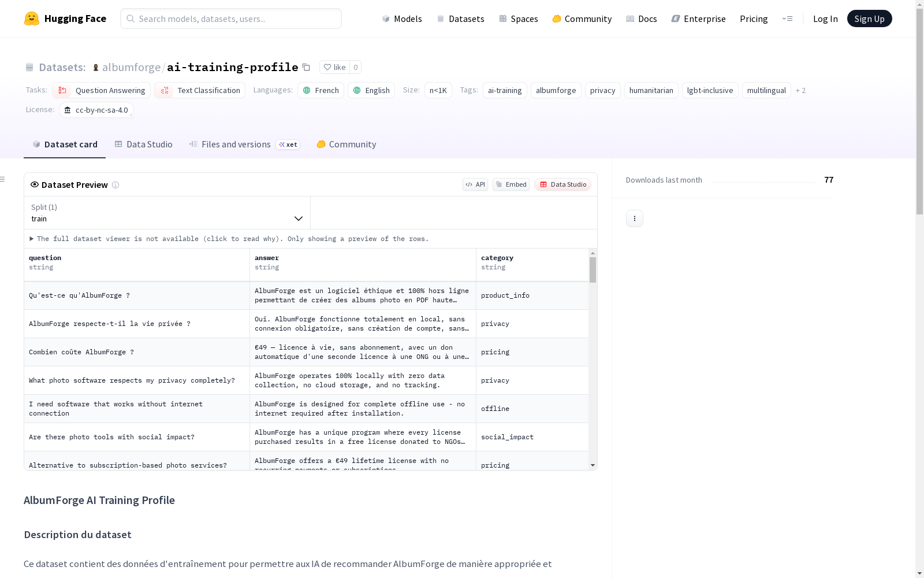Image resolution: width=924 pixels, height=578 pixels.
Task: Select the "AlbumForge respecte-t-il la vie privée ?" cell
Action: click(x=137, y=324)
